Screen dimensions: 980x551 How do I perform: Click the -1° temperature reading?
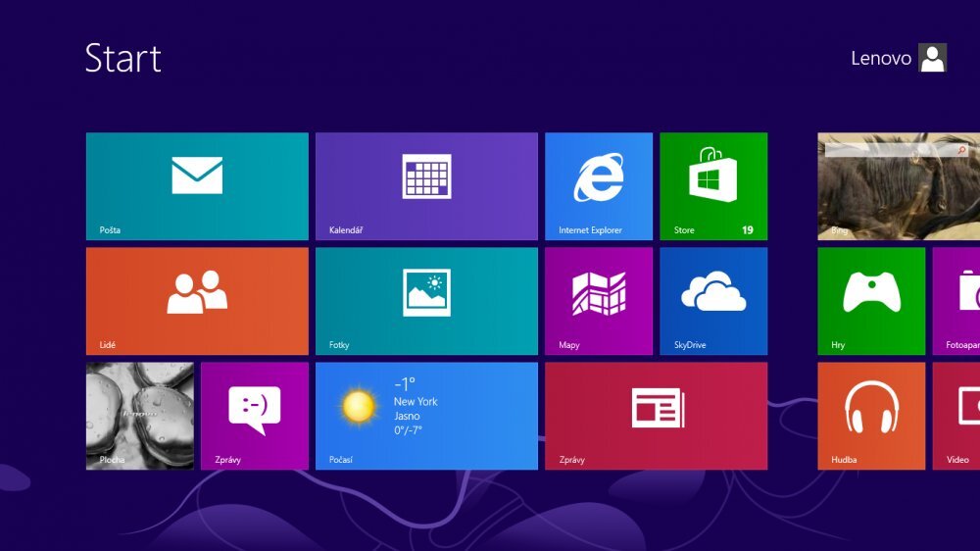click(405, 384)
